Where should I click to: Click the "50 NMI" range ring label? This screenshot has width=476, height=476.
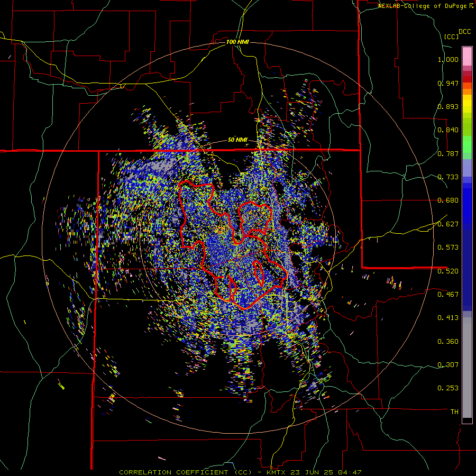tap(237, 140)
